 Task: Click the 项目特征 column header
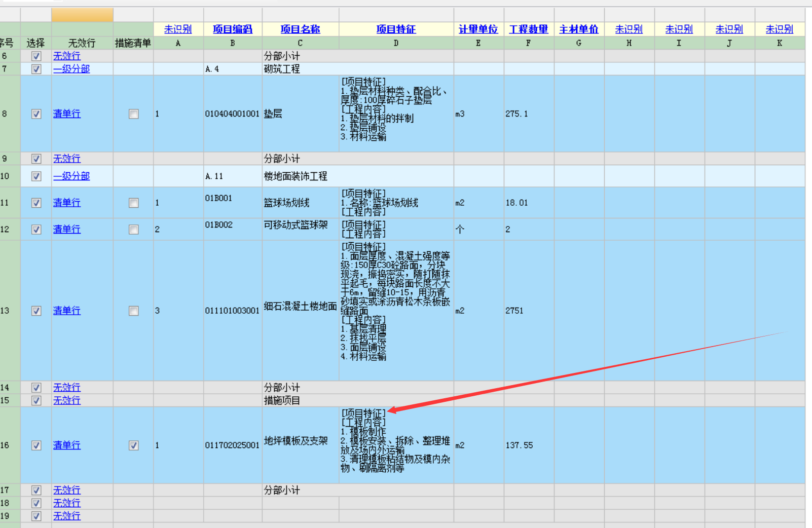pos(396,29)
